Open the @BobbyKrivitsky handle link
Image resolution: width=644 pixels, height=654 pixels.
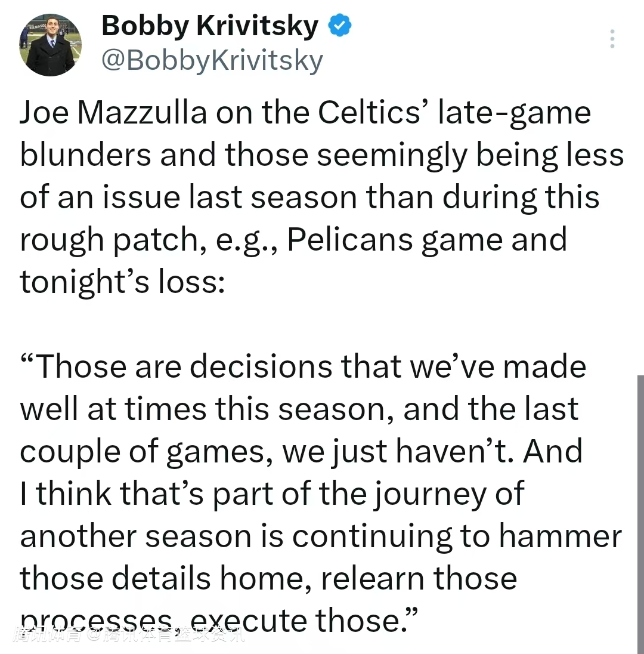pos(212,60)
